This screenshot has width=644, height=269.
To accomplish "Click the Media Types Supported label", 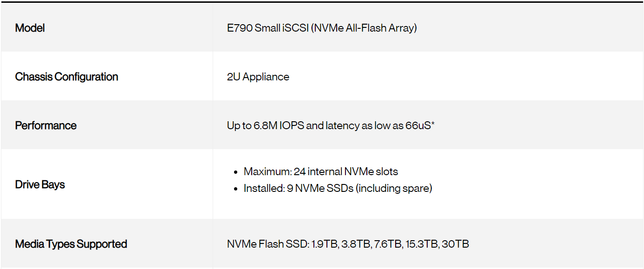I will [x=71, y=244].
